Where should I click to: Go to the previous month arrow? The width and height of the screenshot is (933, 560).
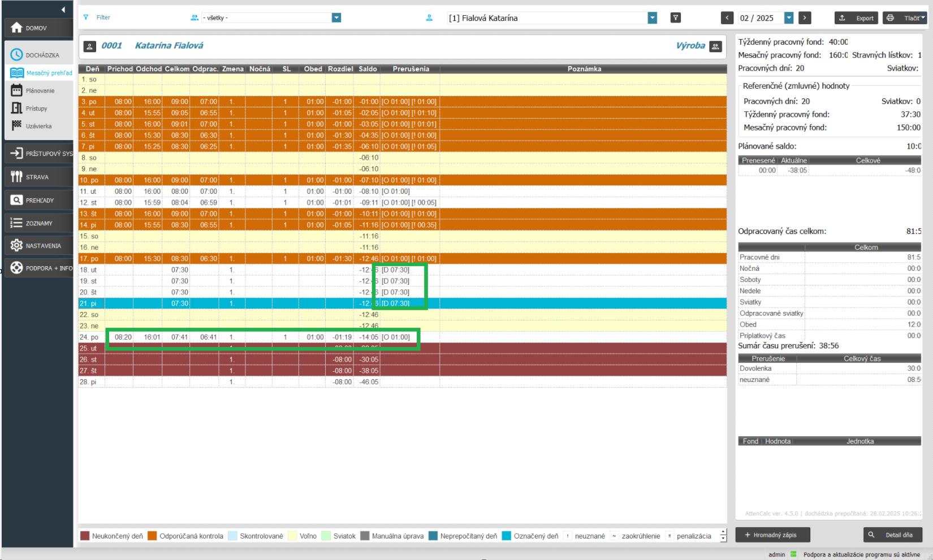coord(727,18)
